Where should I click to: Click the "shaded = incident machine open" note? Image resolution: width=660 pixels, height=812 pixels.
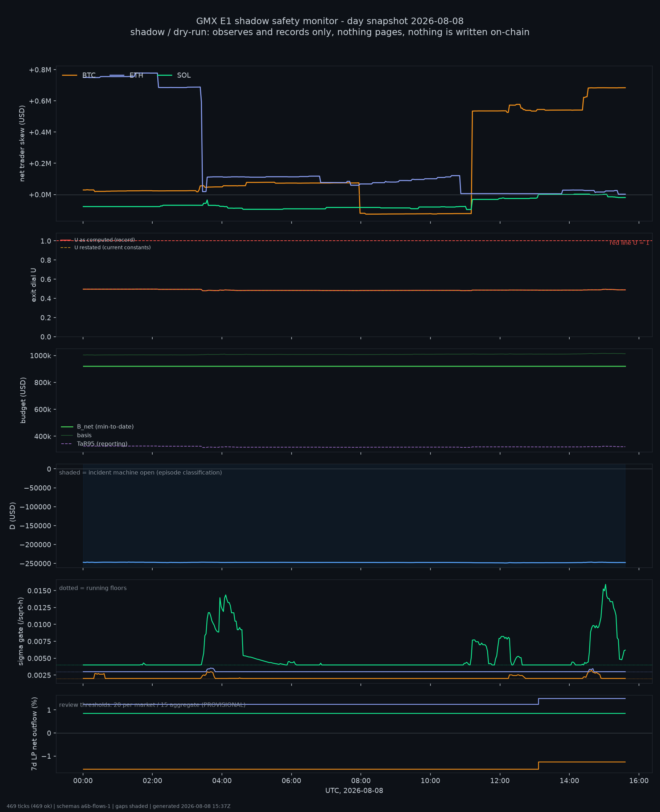coord(140,472)
